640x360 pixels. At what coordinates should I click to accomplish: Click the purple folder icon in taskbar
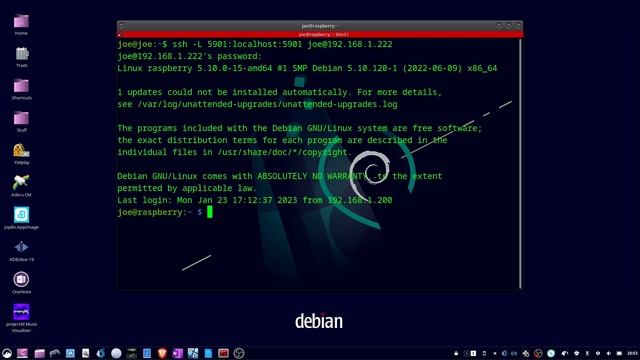coord(40,353)
